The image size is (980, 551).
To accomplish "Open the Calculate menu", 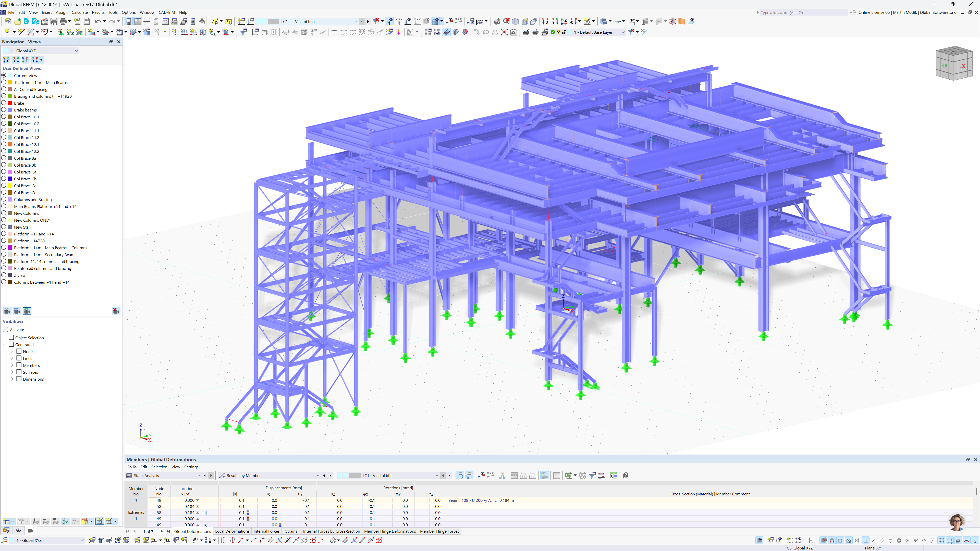I will pyautogui.click(x=80, y=12).
